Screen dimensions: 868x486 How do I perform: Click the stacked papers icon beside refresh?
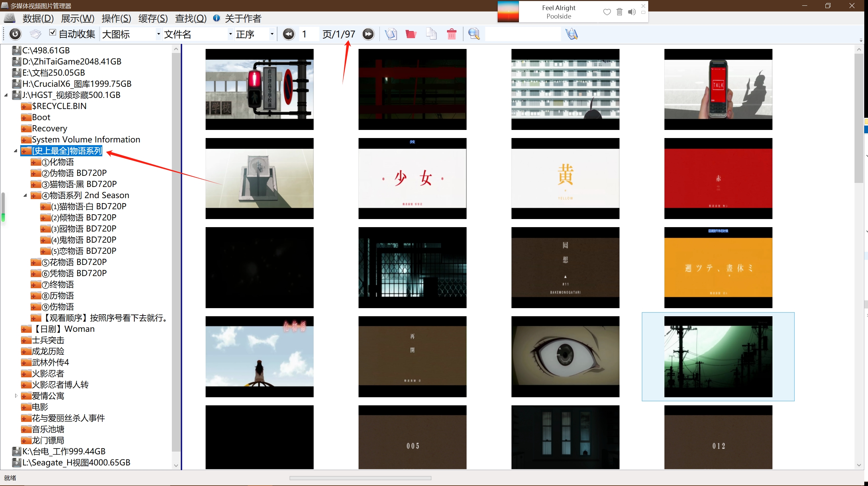[35, 34]
